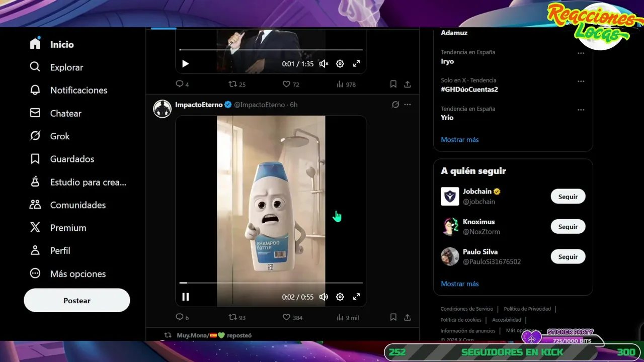Fullscreen the shampoo bottle video
Screen dimensions: 644x362
[x=356, y=297]
